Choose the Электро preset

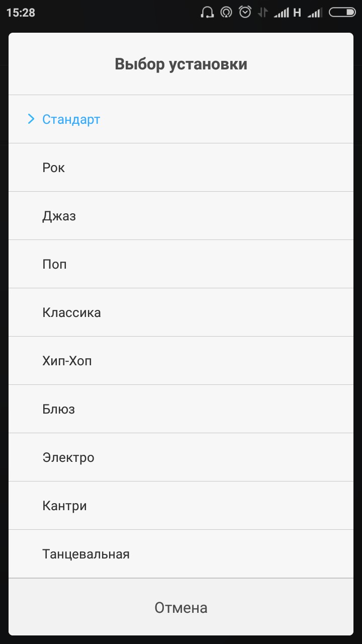point(181,457)
